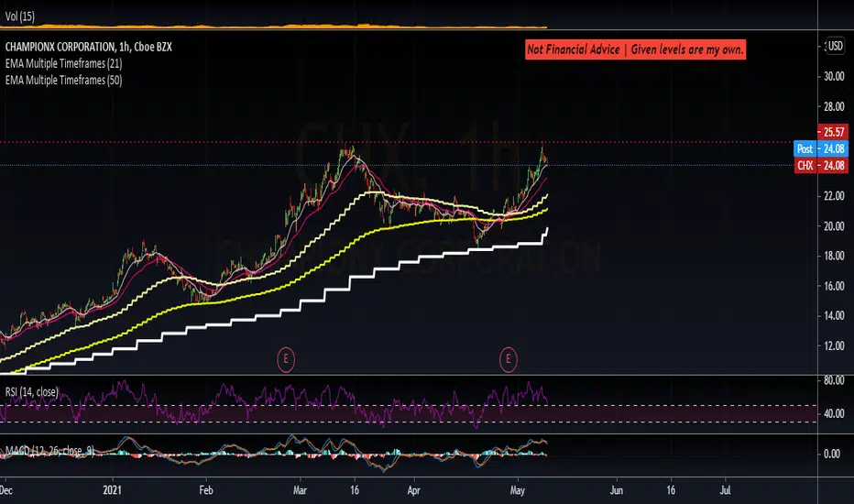Click the Mar label on time axis
The height and width of the screenshot is (504, 854).
coord(301,490)
